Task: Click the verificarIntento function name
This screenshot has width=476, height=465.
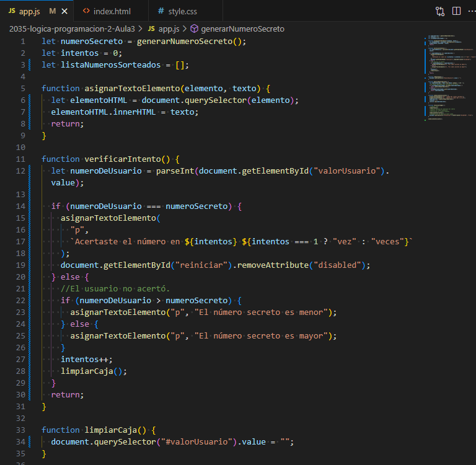Action: [123, 159]
